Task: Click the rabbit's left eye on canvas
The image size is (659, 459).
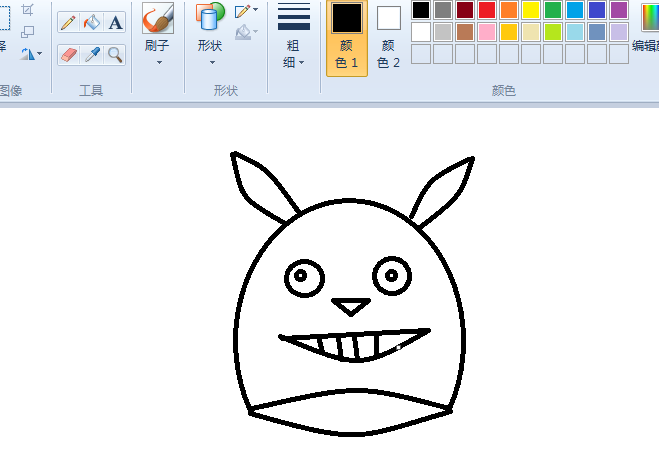Action: [x=304, y=278]
